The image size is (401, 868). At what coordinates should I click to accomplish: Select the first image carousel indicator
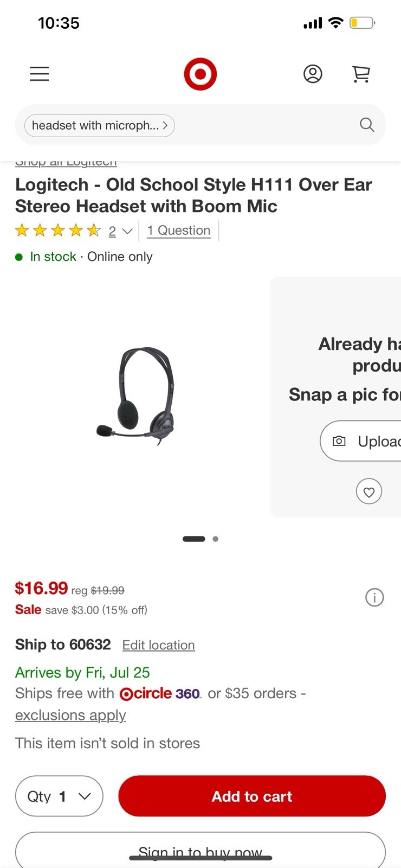coord(194,539)
